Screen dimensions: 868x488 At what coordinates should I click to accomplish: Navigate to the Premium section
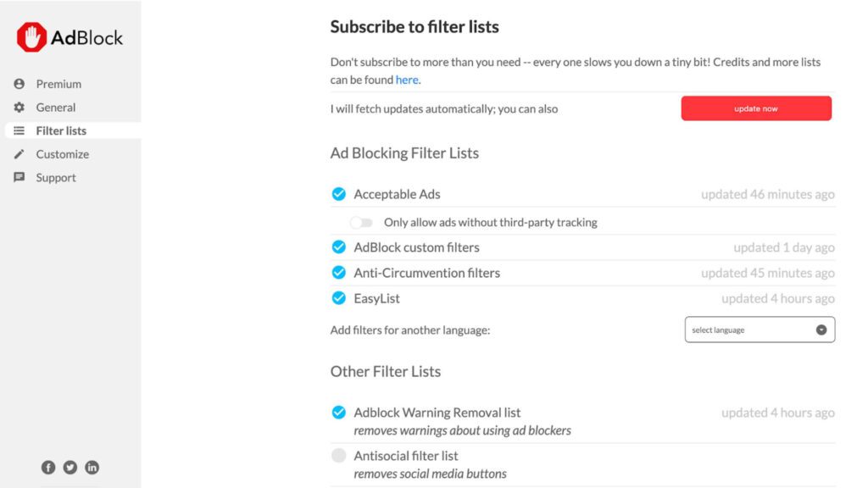tap(58, 84)
